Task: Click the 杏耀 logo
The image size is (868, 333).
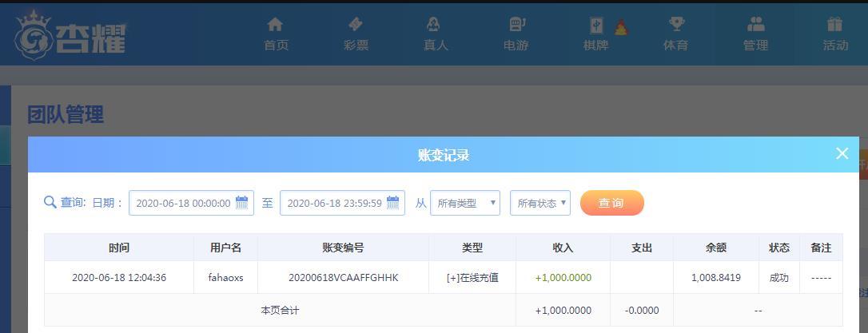Action: click(70, 34)
